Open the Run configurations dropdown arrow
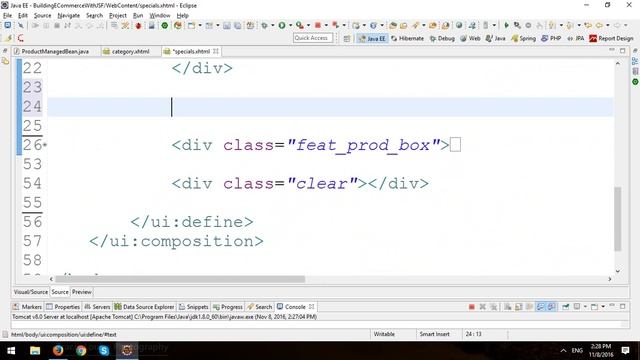Screen dimensions: 640x360 point(290,25)
